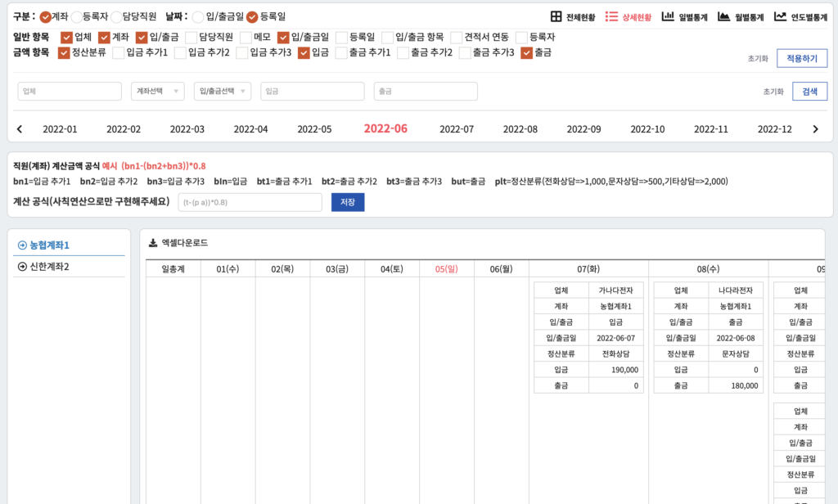Image resolution: width=838 pixels, height=504 pixels.
Task: Enable the 메모 checkbox
Action: click(x=246, y=37)
